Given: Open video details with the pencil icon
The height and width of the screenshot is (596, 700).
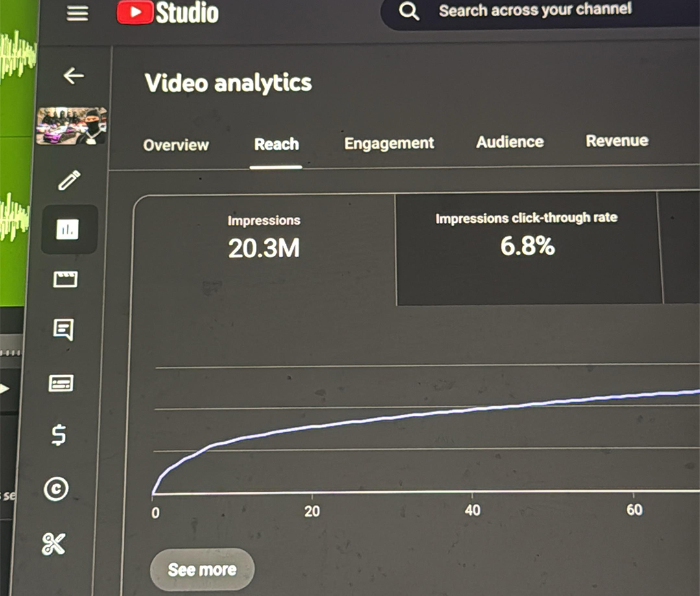Looking at the screenshot, I should [x=69, y=180].
